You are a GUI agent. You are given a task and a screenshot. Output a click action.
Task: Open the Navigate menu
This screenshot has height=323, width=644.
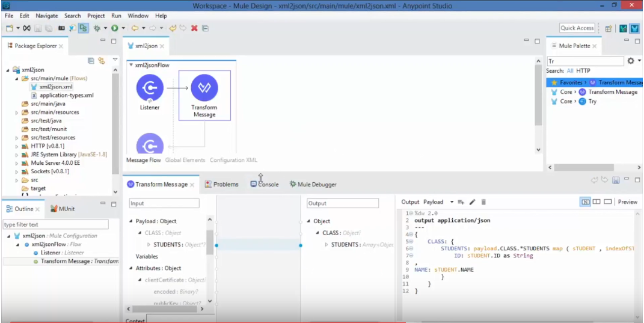[47, 16]
